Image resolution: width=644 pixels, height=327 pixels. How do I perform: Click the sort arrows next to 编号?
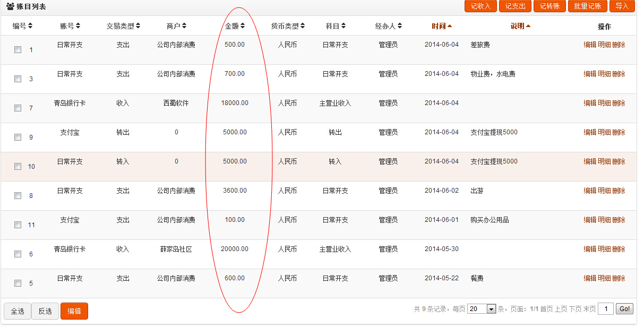click(30, 26)
